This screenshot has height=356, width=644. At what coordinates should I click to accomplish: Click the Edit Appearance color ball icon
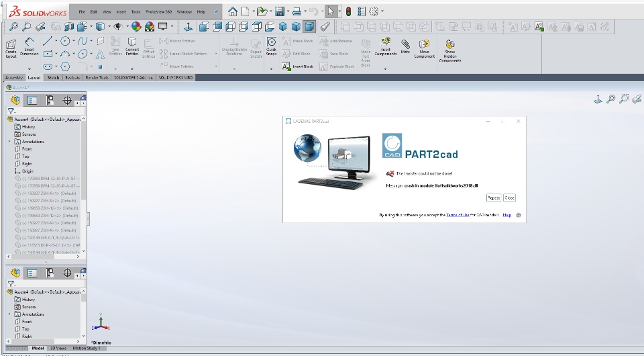point(136,27)
